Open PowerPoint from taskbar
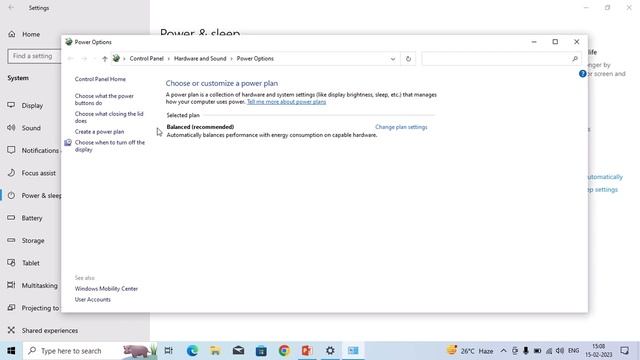Screen dimensions: 640x360 307,351
